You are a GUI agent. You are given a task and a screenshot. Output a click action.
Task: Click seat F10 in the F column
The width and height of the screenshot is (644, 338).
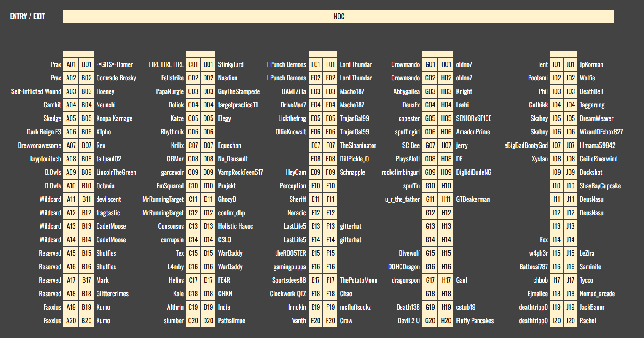(330, 186)
